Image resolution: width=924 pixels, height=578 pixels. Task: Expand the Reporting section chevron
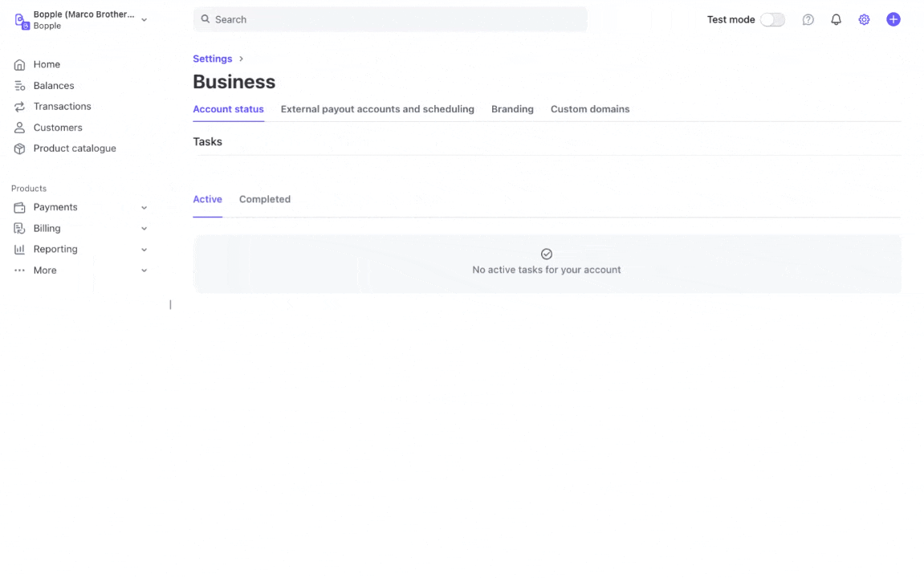[x=144, y=249]
